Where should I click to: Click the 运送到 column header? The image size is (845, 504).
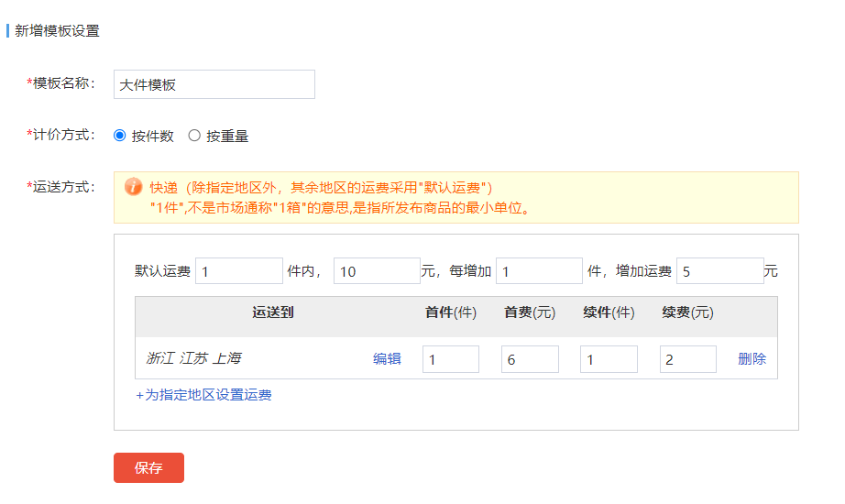pyautogui.click(x=273, y=312)
